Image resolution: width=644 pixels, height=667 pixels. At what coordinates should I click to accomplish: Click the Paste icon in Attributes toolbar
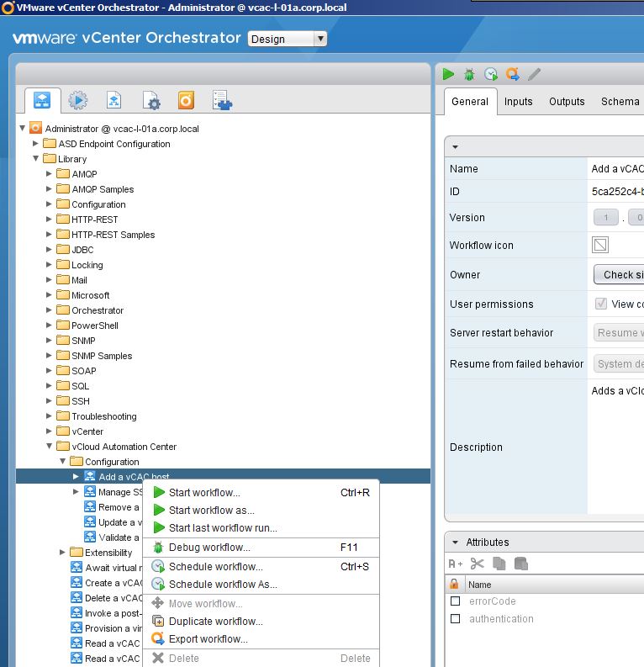point(521,564)
